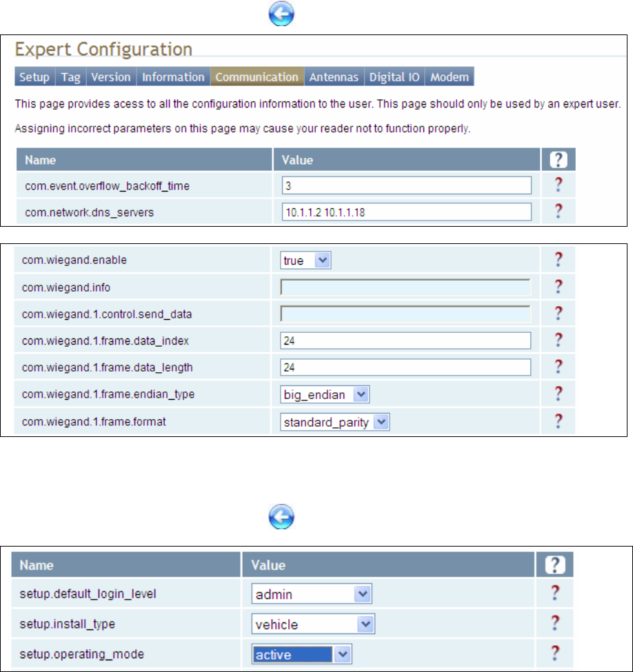Click the frame.data_index value field
This screenshot has height=672, width=633.
point(405,340)
